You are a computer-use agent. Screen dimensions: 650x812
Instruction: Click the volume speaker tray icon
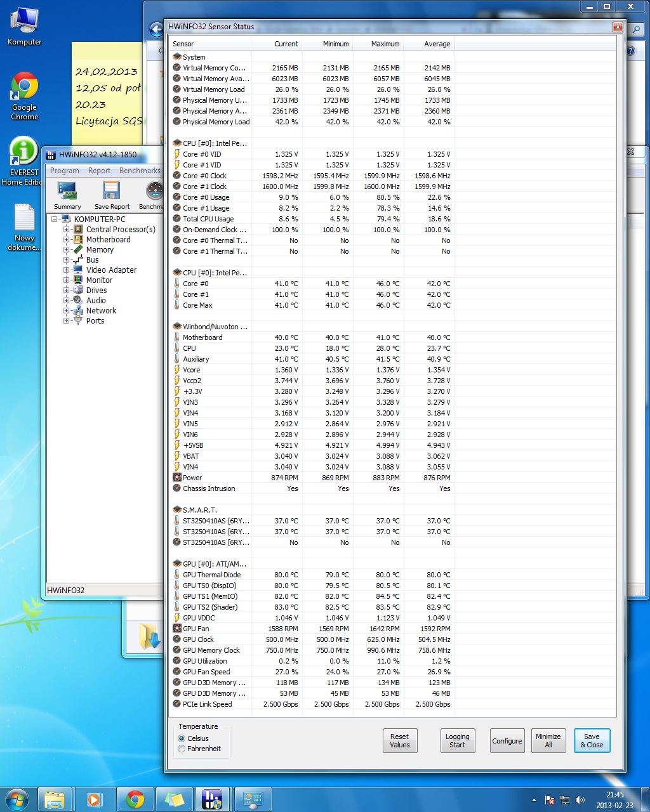pyautogui.click(x=580, y=801)
